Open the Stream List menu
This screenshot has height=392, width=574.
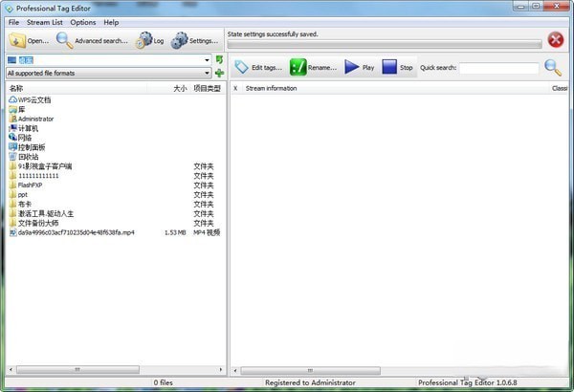[45, 21]
